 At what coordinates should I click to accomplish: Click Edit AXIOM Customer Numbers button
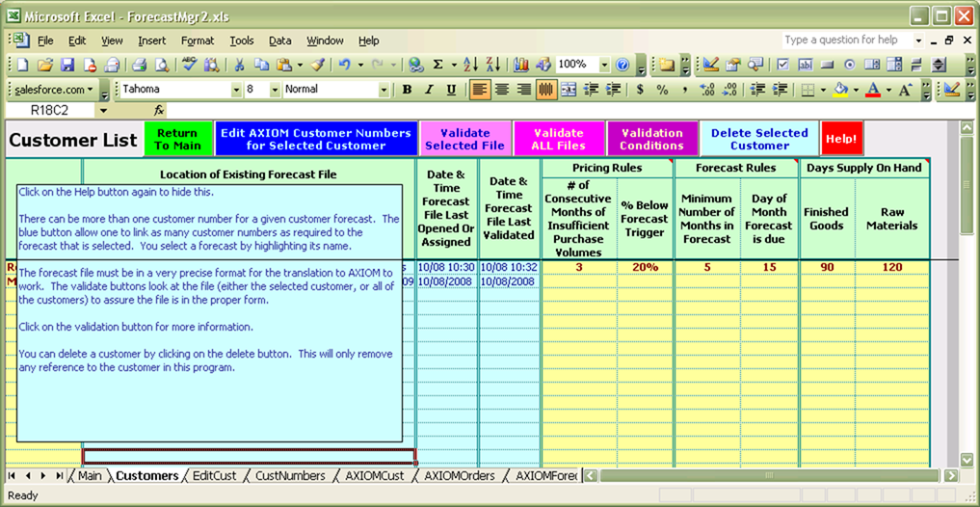coord(316,139)
